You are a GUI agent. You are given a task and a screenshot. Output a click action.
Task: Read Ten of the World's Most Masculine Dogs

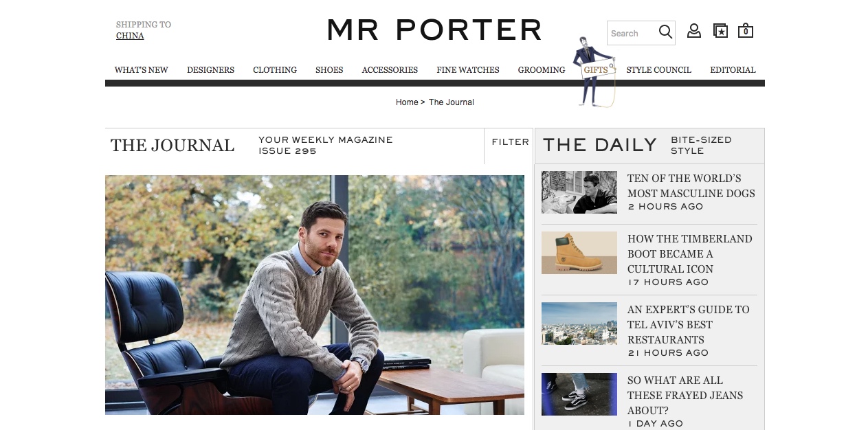pyautogui.click(x=691, y=185)
